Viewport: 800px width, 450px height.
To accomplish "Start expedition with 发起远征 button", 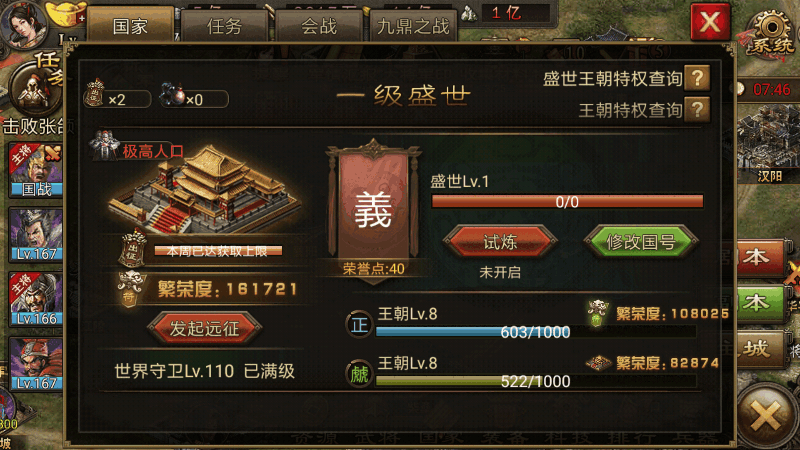I will (205, 328).
